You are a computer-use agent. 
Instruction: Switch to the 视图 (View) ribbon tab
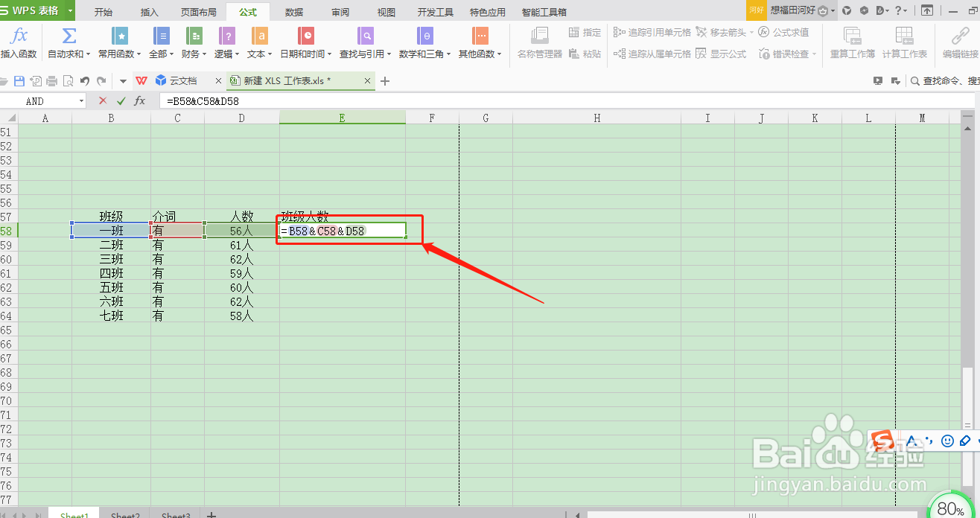pos(386,13)
